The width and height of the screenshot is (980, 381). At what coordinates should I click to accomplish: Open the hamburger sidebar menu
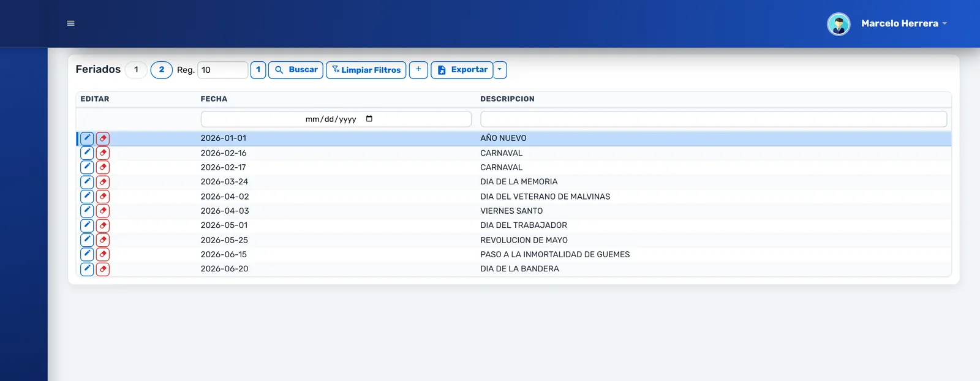pos(70,23)
